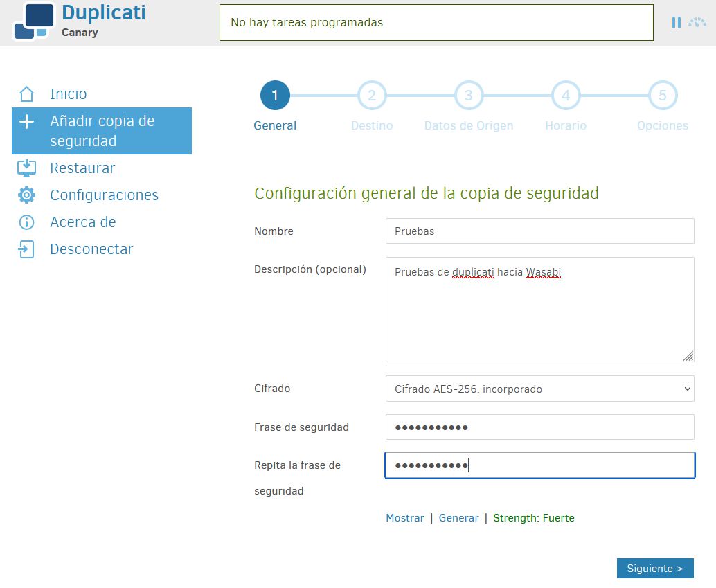Click the Acerca de info icon
The height and width of the screenshot is (588, 716).
coord(26,222)
